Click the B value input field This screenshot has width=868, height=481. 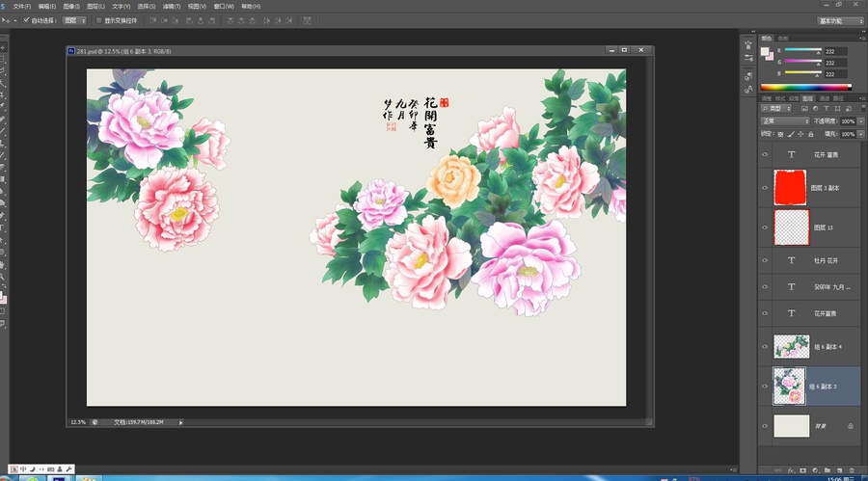click(835, 73)
